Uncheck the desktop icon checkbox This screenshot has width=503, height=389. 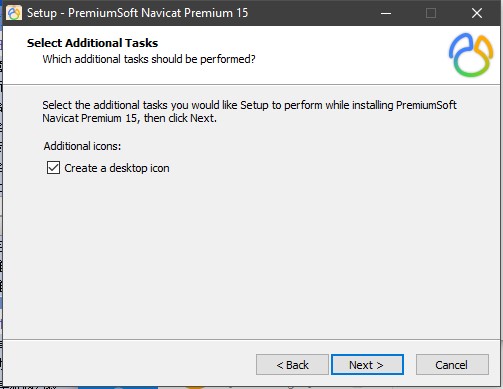[x=53, y=168]
